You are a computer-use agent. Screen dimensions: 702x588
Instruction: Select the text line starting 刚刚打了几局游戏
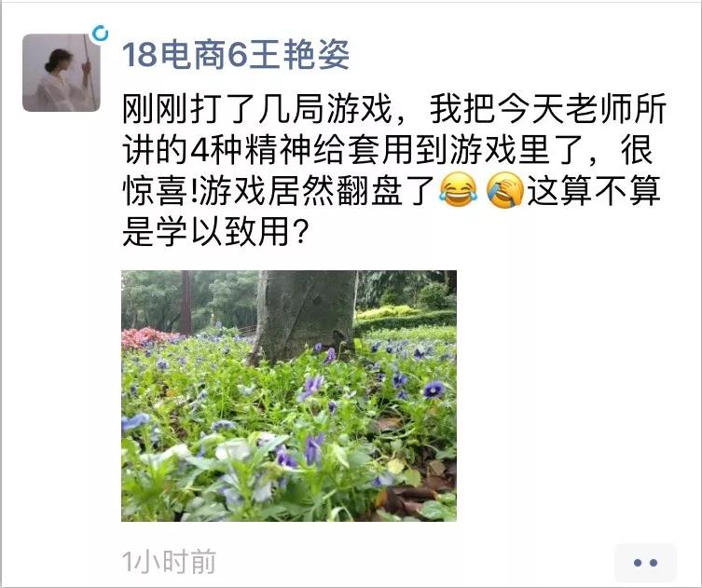(x=394, y=109)
